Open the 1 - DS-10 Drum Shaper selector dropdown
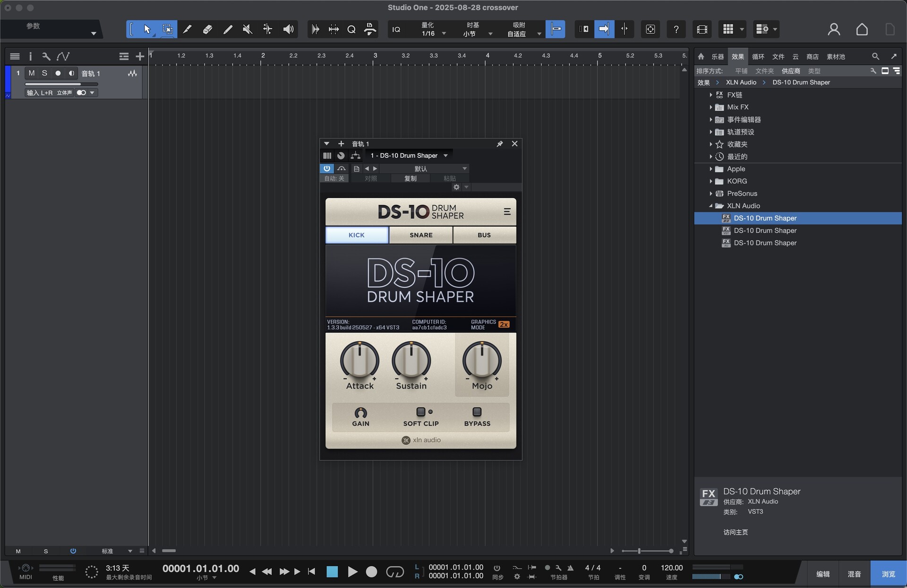Image resolution: width=907 pixels, height=588 pixels. pos(409,155)
